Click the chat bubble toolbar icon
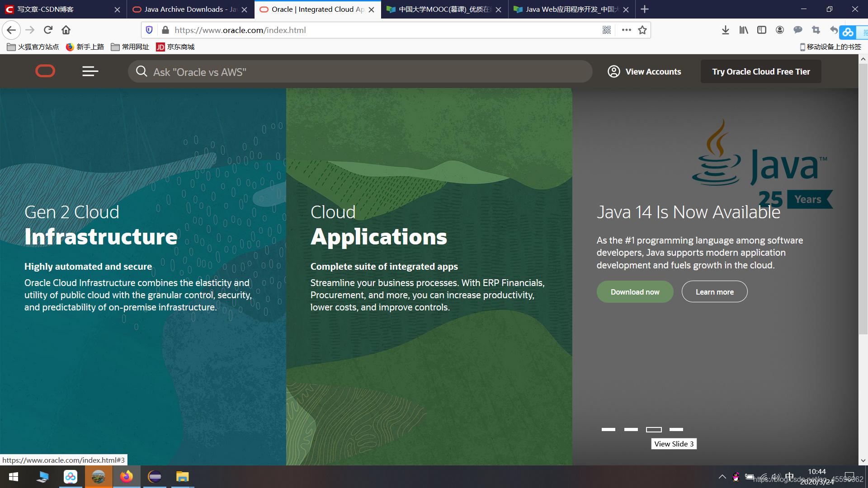 798,30
